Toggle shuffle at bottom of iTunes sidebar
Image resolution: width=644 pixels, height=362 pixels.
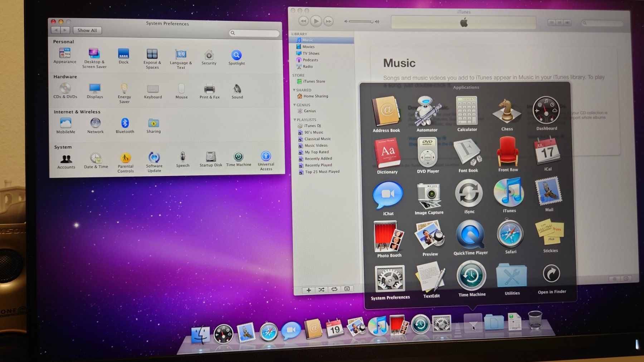click(x=321, y=290)
